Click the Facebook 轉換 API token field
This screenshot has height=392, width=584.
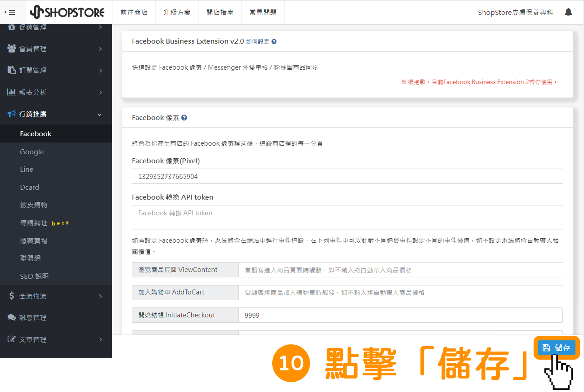[x=347, y=213]
